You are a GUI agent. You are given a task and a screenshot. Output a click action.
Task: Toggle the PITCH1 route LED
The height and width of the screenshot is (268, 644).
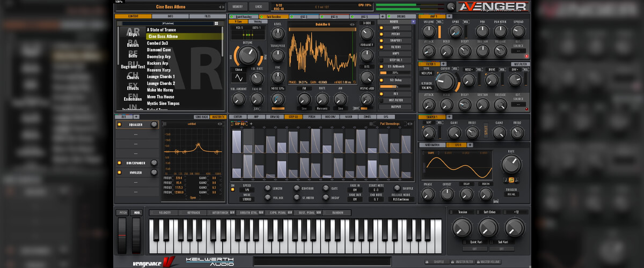[x=382, y=34]
